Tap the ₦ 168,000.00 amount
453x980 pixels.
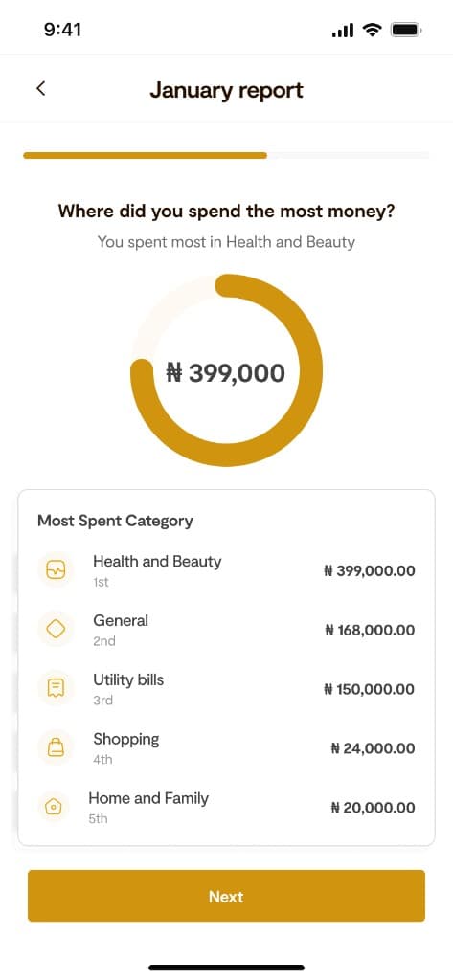tap(370, 630)
